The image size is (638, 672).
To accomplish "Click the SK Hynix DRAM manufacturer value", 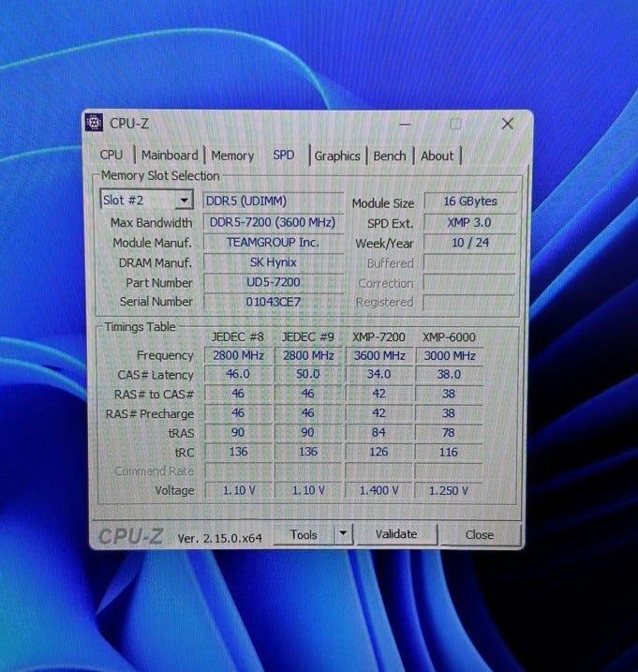I will coord(273,262).
